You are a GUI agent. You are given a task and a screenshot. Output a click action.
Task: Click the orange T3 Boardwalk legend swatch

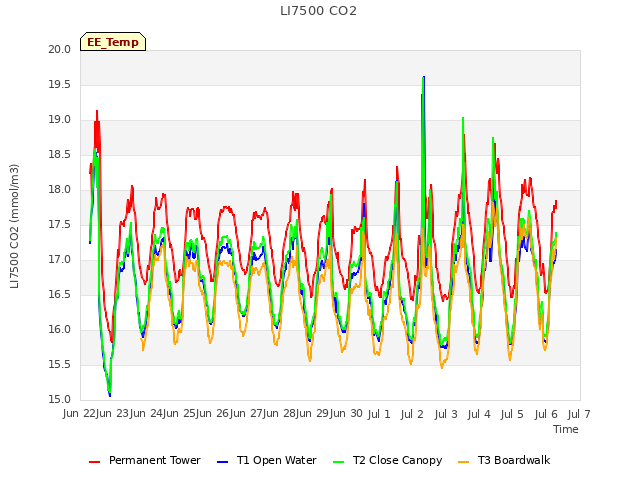pos(464,462)
